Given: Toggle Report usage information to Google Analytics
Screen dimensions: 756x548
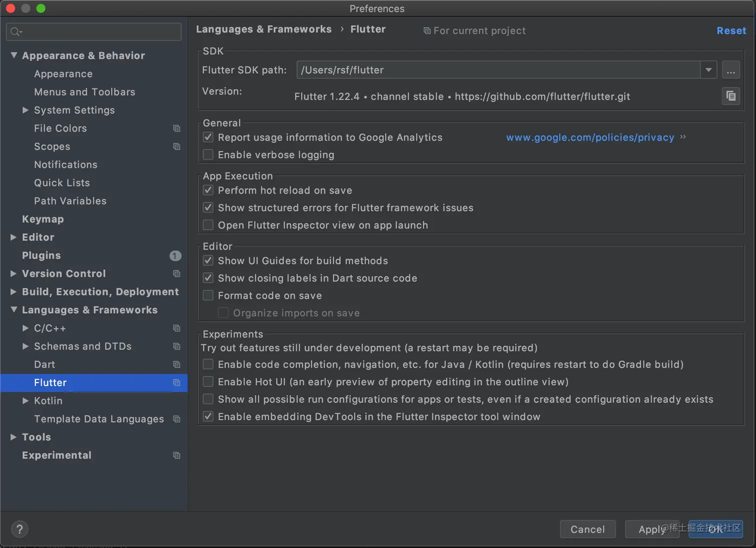Looking at the screenshot, I should pos(208,137).
